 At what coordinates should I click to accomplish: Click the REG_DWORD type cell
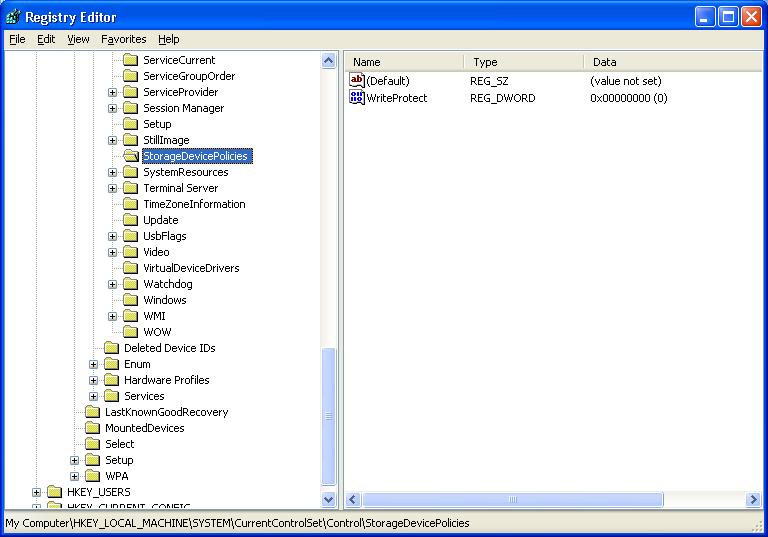click(503, 98)
